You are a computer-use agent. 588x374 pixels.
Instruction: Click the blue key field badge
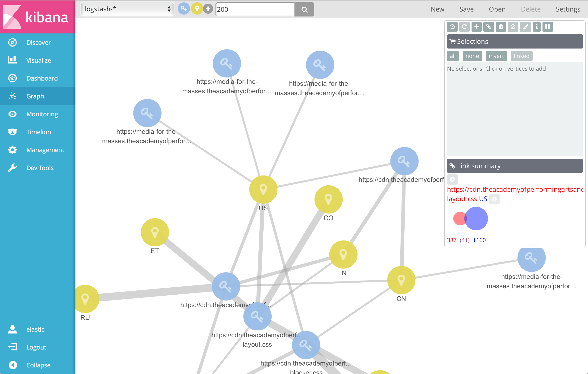[x=184, y=8]
